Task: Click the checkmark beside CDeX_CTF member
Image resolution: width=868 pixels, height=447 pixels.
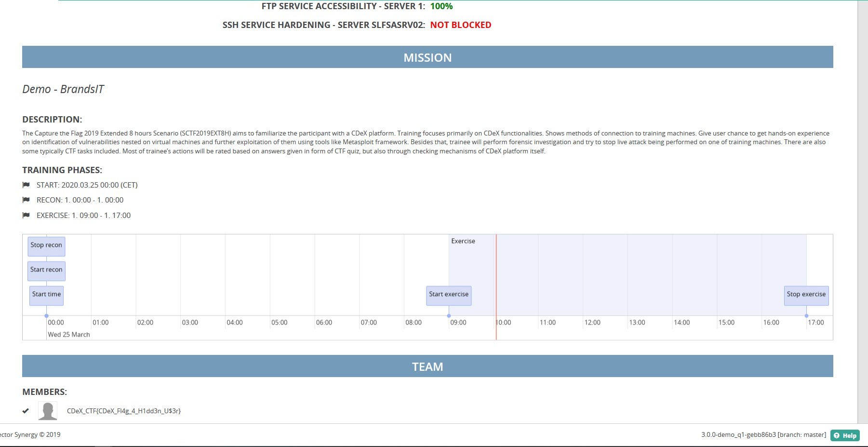Action: point(25,410)
